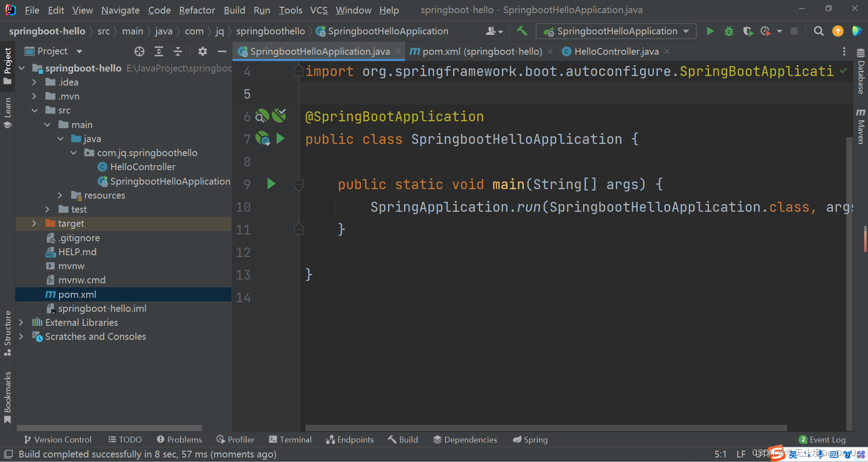Open the more-run-options arrow next to the Profile icon
This screenshot has width=868, height=462.
click(x=779, y=31)
